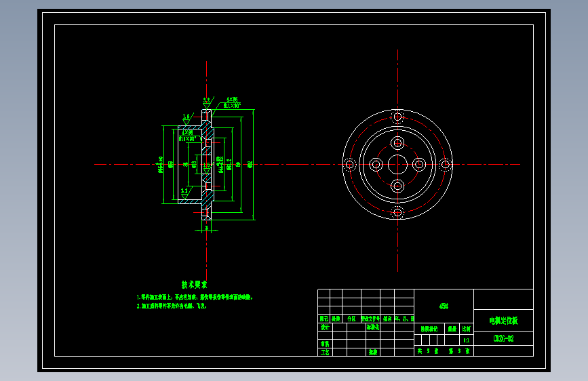This screenshot has width=588, height=381.
Task: Select the bottom inner bolt hole in front view
Action: (x=397, y=186)
